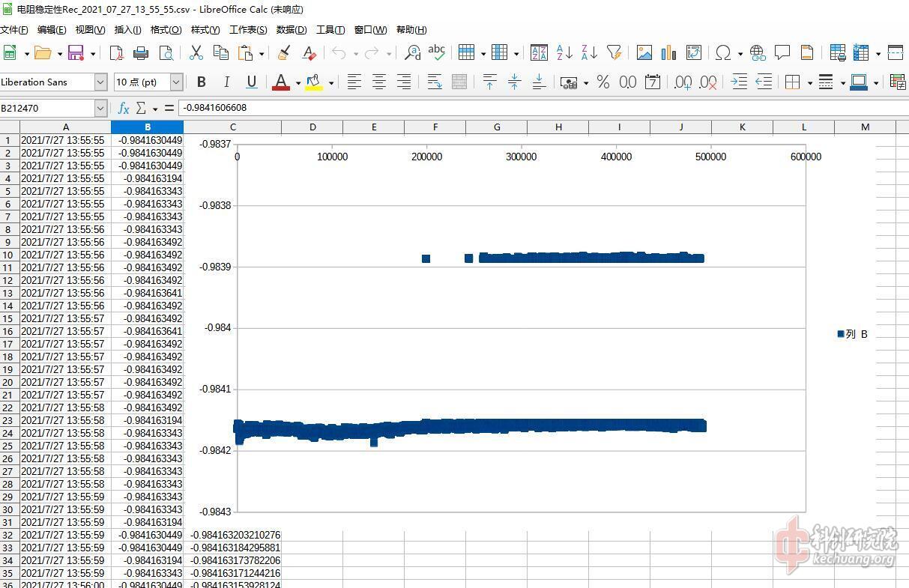
Task: Click the Print icon
Action: pyautogui.click(x=141, y=52)
